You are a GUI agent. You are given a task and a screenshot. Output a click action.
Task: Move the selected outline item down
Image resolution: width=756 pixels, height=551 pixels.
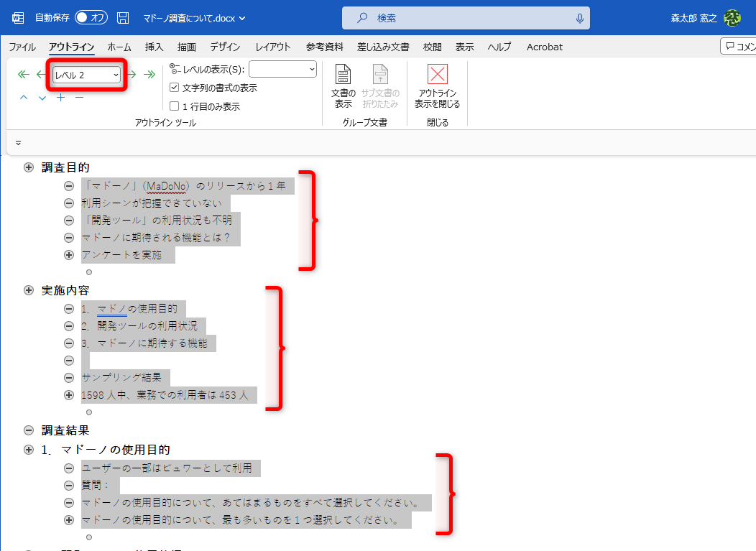tap(42, 98)
